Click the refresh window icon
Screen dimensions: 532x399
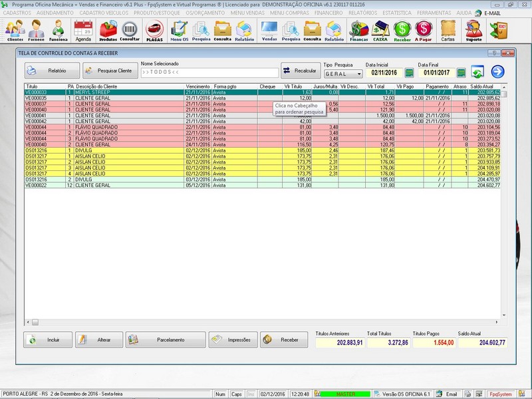(x=477, y=72)
